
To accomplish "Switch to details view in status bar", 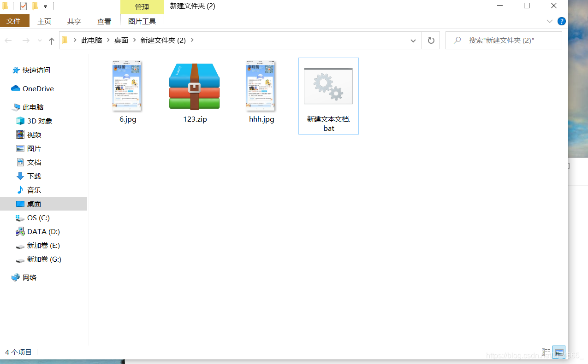I will pyautogui.click(x=546, y=352).
